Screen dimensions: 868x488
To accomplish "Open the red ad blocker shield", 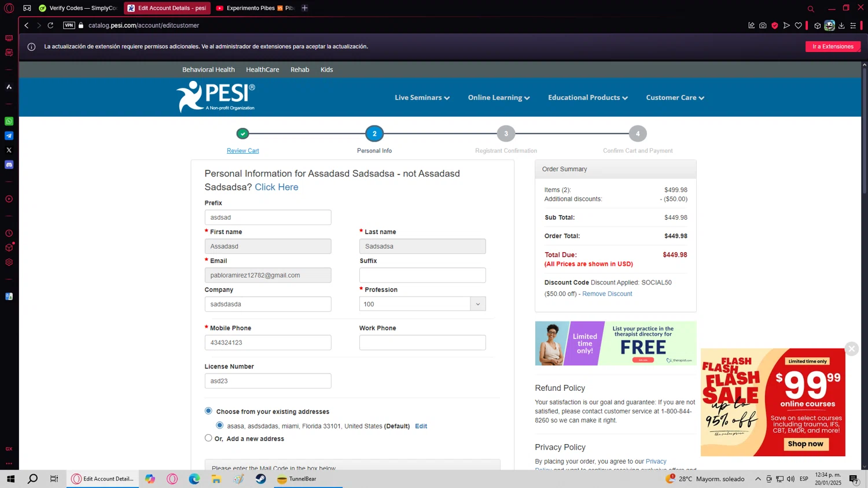I will pos(775,25).
